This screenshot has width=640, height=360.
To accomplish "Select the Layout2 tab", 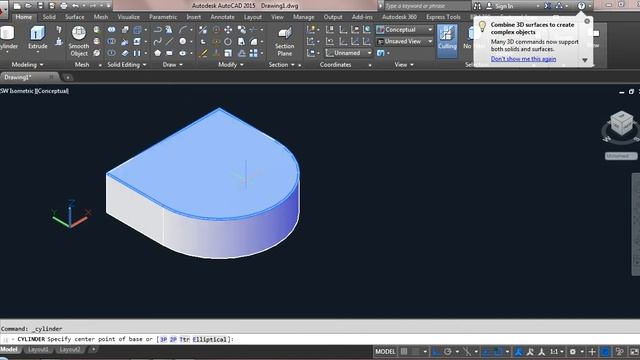I will (70, 349).
